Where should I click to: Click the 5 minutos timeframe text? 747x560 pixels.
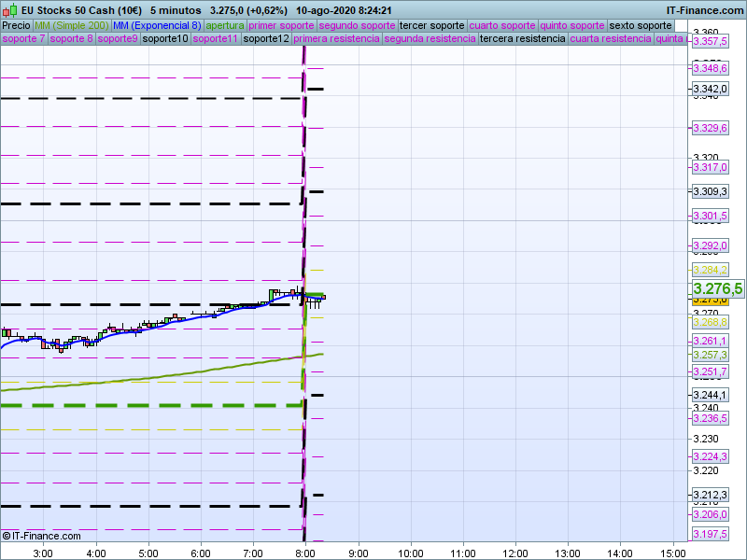click(176, 10)
